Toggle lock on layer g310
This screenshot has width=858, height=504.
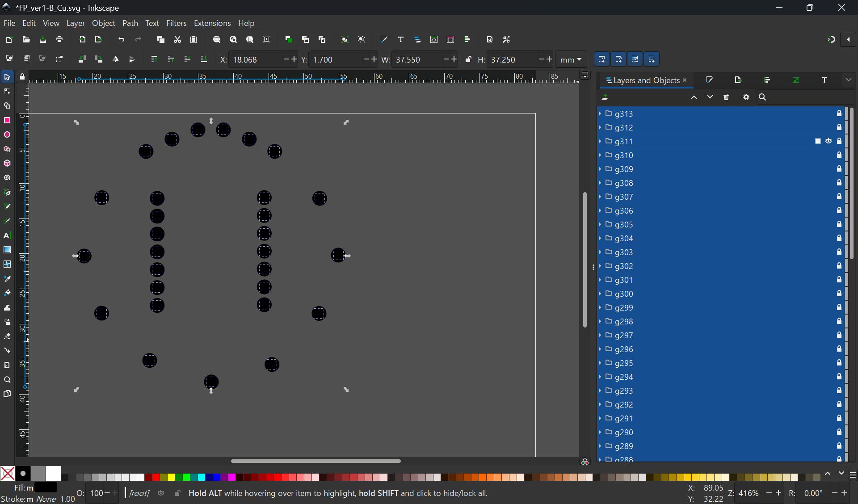(x=839, y=155)
